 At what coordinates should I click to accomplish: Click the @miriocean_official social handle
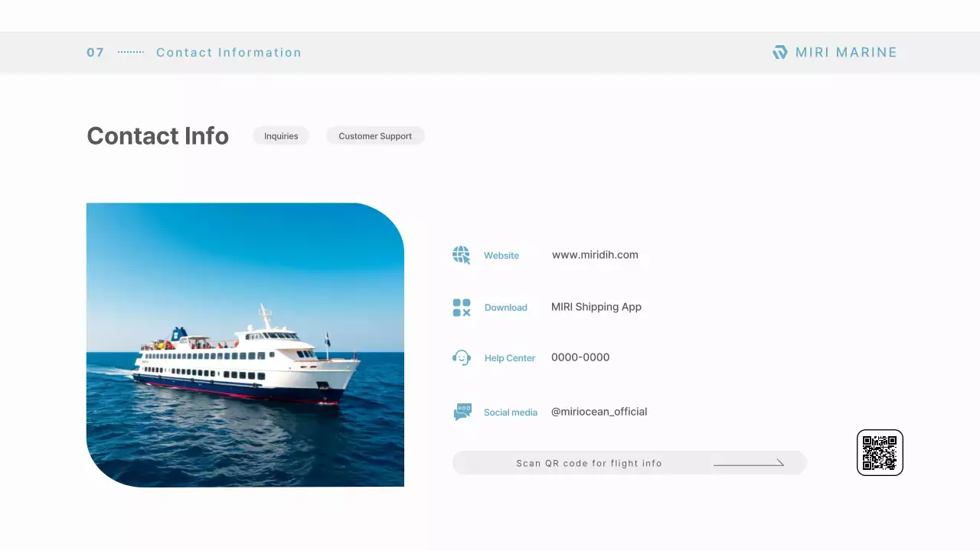click(x=599, y=411)
